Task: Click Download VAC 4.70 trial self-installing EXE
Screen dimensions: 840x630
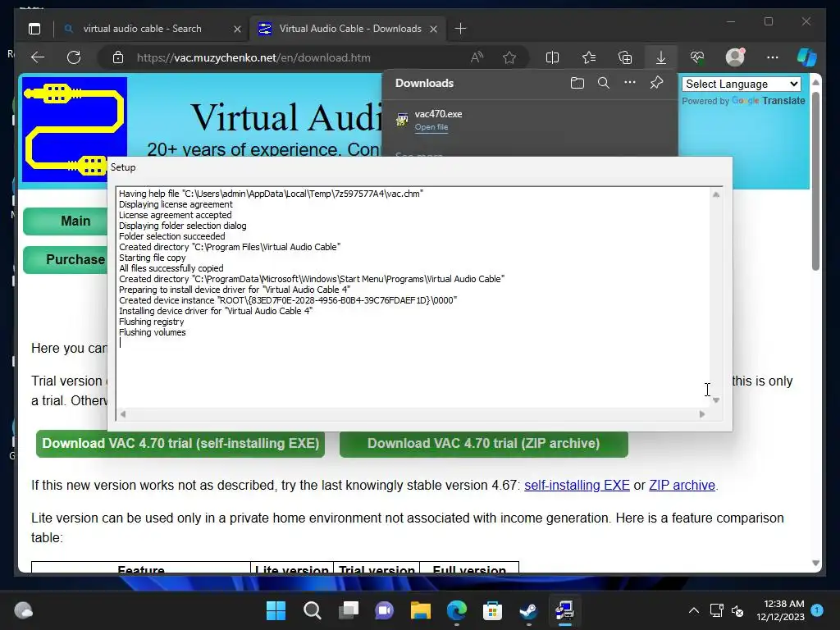Action: tap(180, 444)
